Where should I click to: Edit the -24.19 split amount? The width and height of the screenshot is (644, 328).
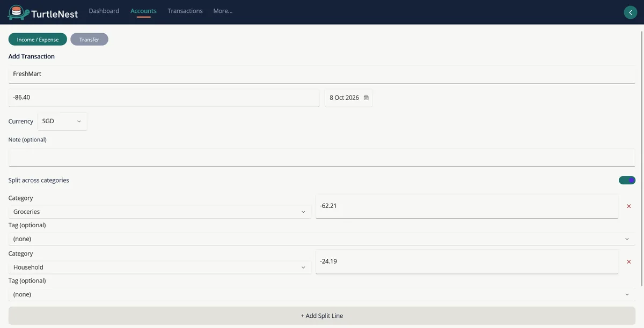(x=467, y=262)
